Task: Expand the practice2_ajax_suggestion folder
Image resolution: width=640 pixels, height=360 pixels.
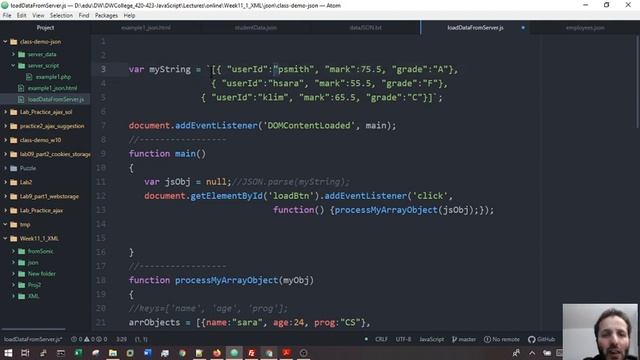Action: pos(5,126)
